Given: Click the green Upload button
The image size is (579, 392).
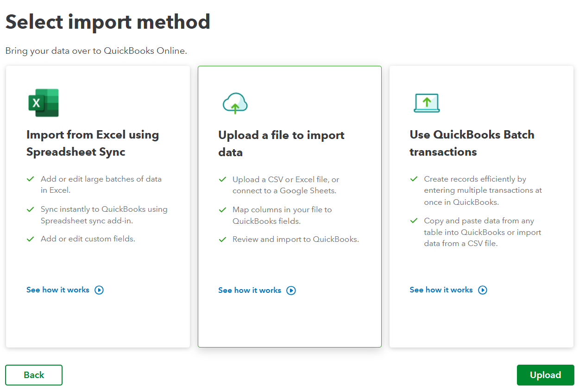Looking at the screenshot, I should pyautogui.click(x=545, y=375).
